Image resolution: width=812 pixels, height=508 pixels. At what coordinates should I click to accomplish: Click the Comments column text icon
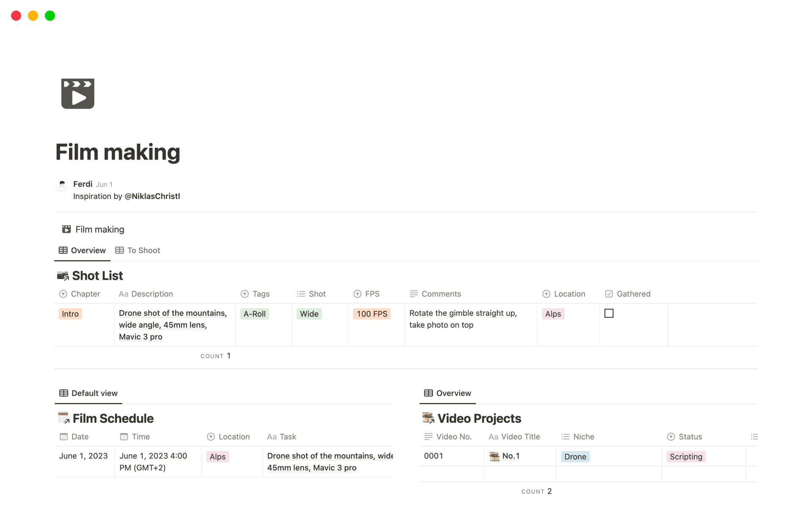(414, 293)
